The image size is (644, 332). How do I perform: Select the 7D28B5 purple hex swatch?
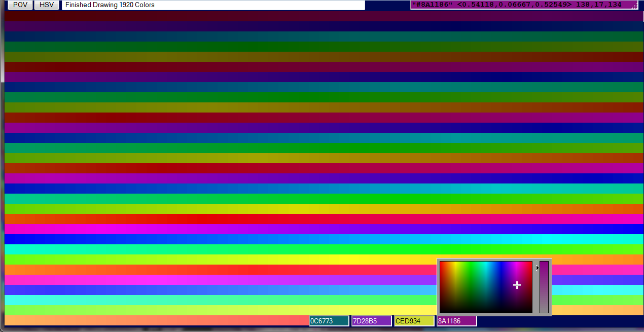click(371, 321)
